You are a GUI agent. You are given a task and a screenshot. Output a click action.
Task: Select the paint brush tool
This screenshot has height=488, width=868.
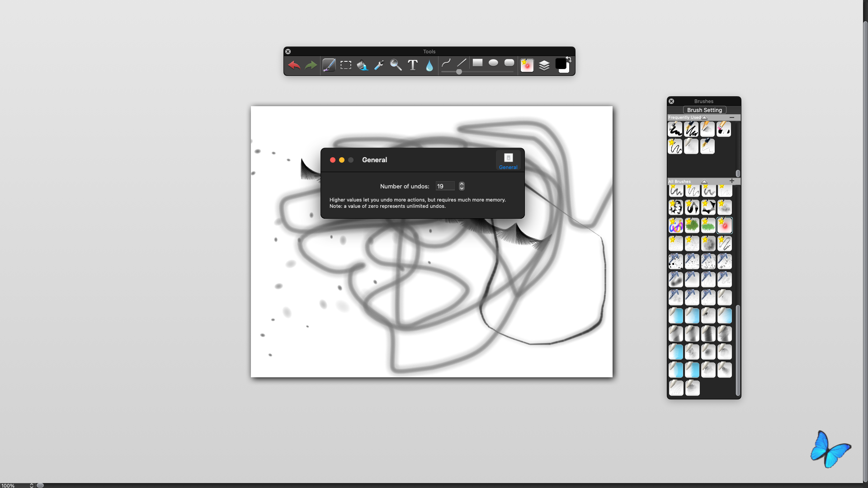tap(329, 66)
